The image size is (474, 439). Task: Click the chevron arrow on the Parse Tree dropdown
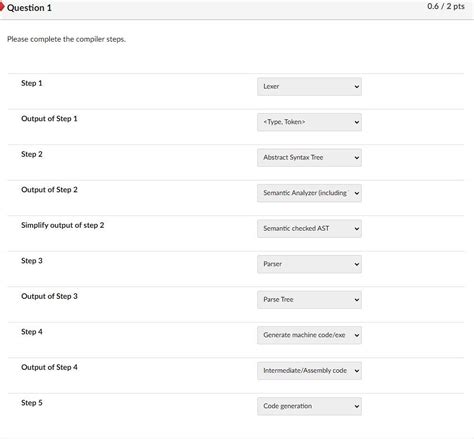357,300
